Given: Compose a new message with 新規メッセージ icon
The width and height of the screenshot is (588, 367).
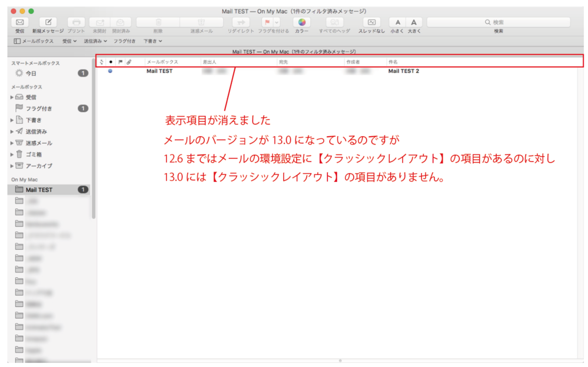Looking at the screenshot, I should (x=49, y=22).
